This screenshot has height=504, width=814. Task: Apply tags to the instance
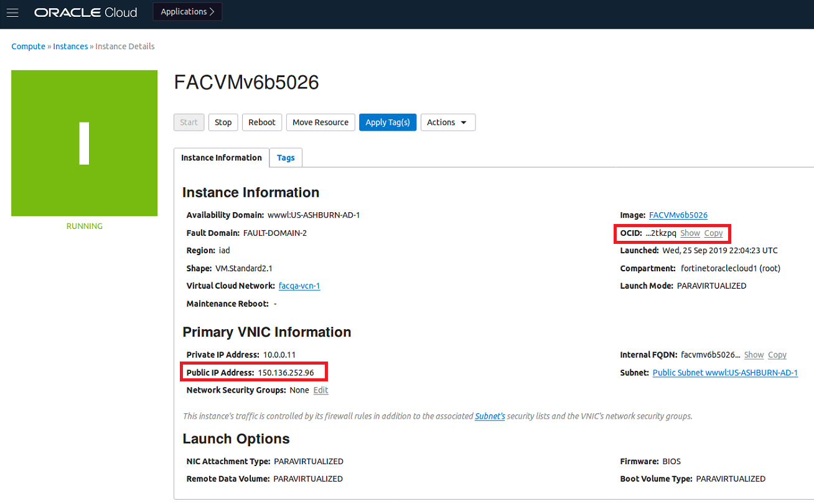click(x=388, y=122)
